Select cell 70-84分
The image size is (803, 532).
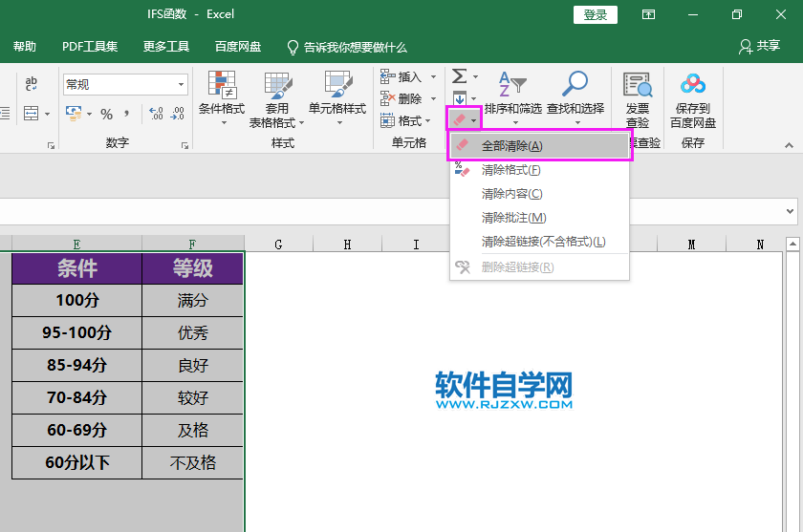pyautogui.click(x=76, y=398)
